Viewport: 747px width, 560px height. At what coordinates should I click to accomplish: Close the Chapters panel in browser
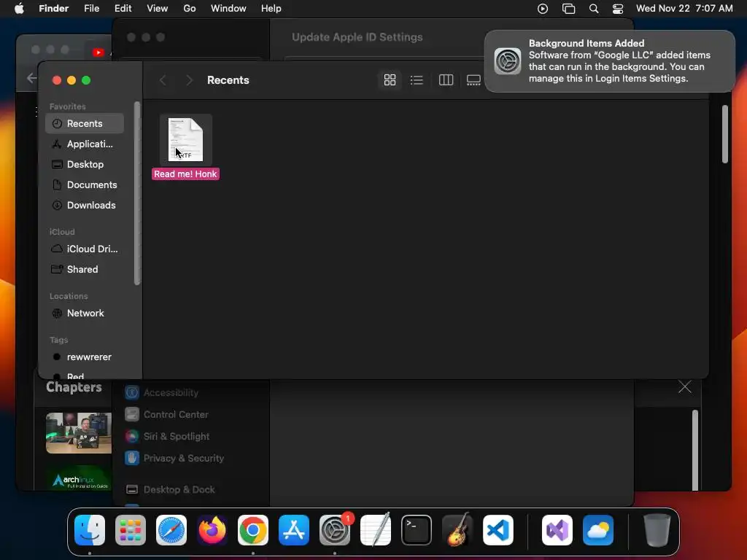[x=685, y=387]
